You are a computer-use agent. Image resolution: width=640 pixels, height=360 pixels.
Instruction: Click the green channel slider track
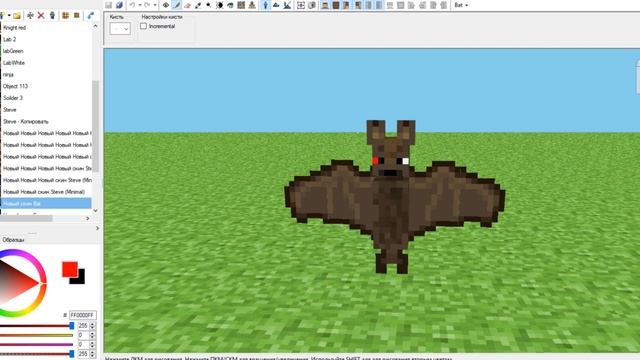(37, 335)
